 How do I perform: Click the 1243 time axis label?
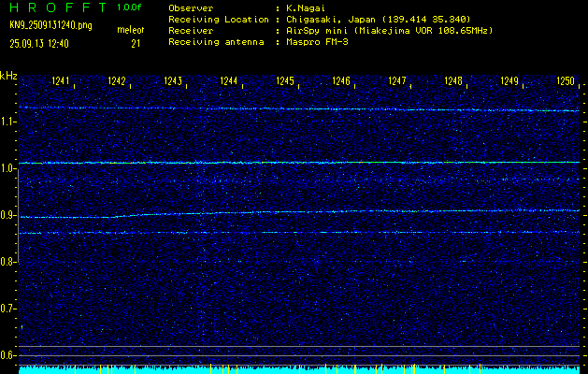[x=173, y=80]
